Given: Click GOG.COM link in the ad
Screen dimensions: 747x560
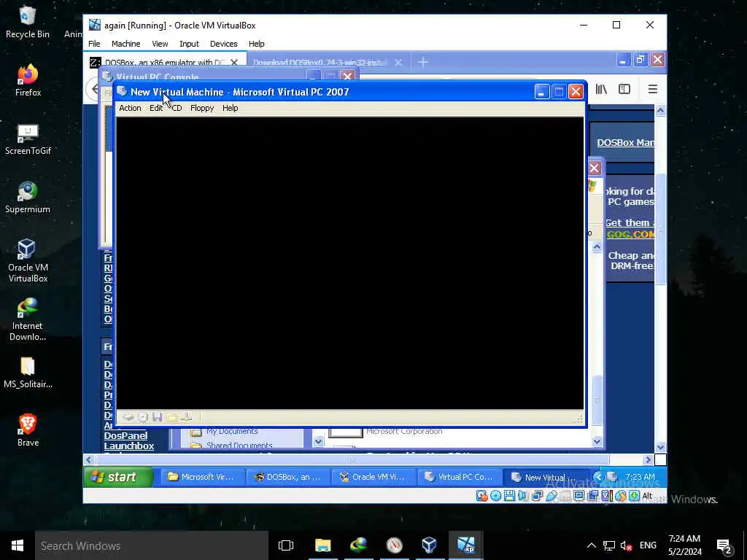Looking at the screenshot, I should tap(630, 234).
